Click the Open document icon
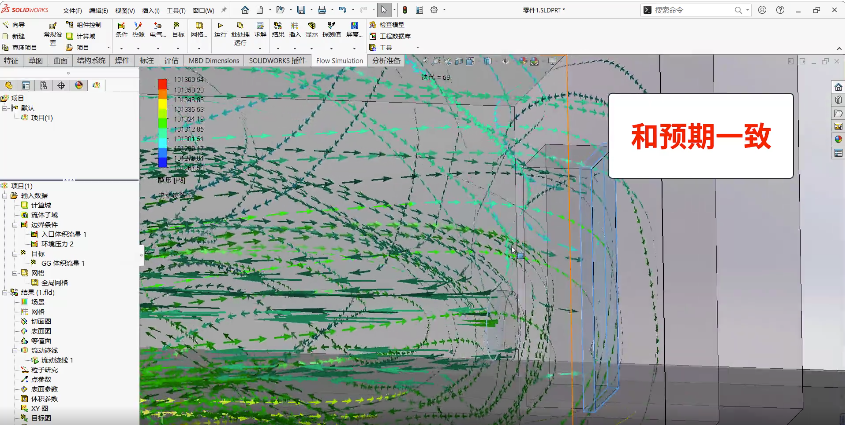845x425 pixels. click(280, 10)
